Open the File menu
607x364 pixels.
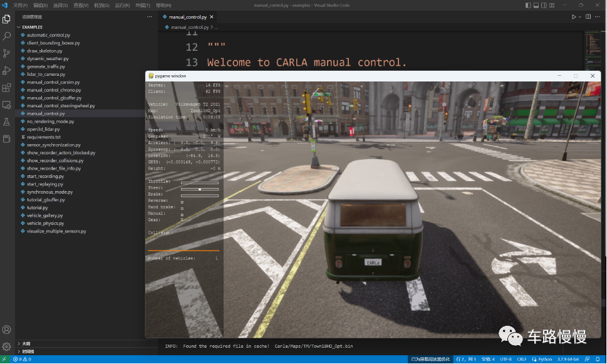coord(20,6)
